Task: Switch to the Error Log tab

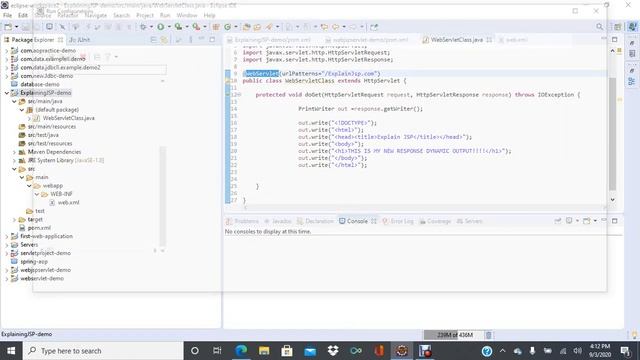Action: coord(398,221)
